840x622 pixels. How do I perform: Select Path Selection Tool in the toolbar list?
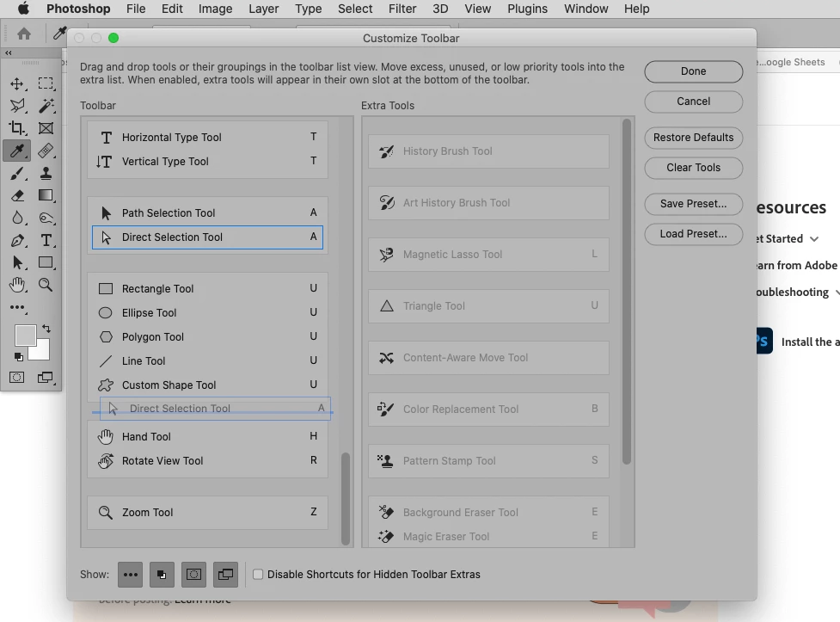tap(207, 212)
